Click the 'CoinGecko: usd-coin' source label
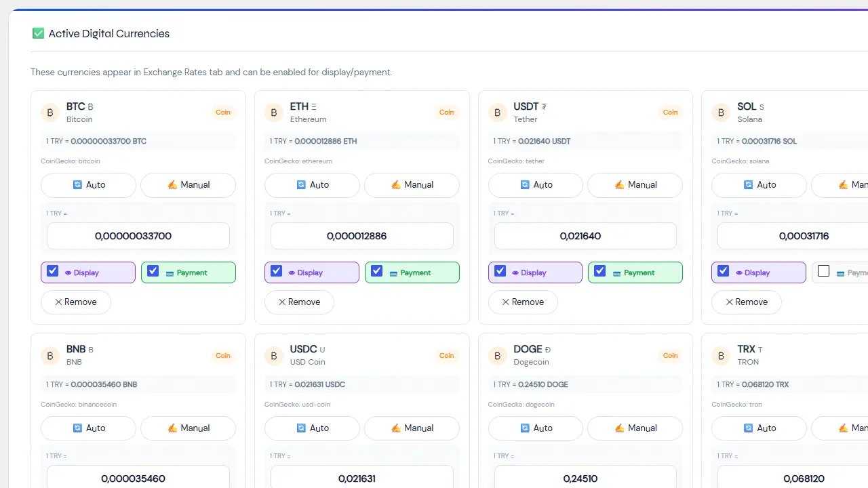 [298, 405]
